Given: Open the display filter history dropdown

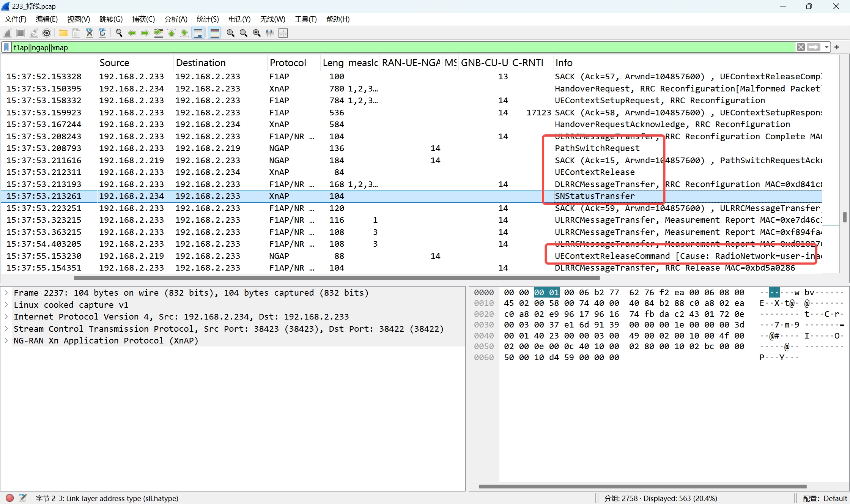Looking at the screenshot, I should pos(826,47).
